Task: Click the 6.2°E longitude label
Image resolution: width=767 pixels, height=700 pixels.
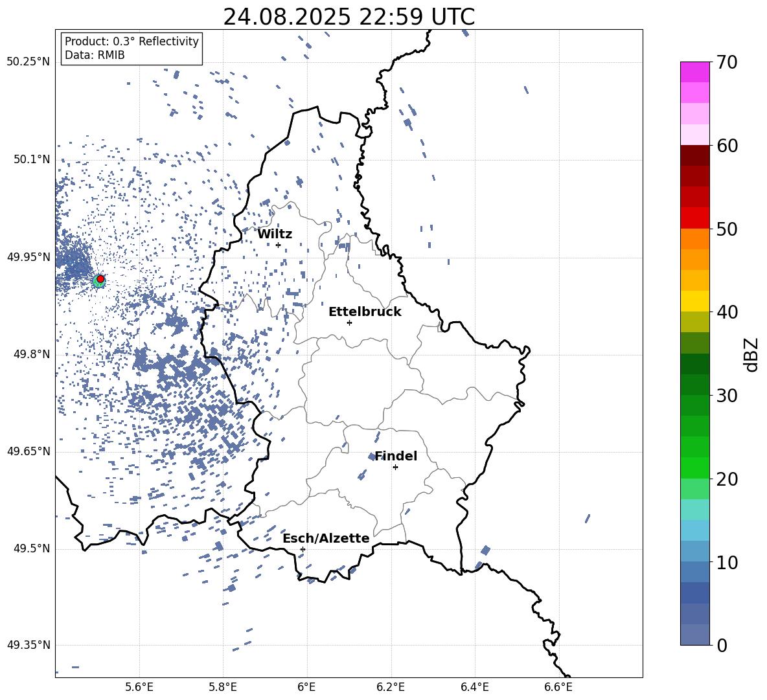Action: click(x=391, y=687)
